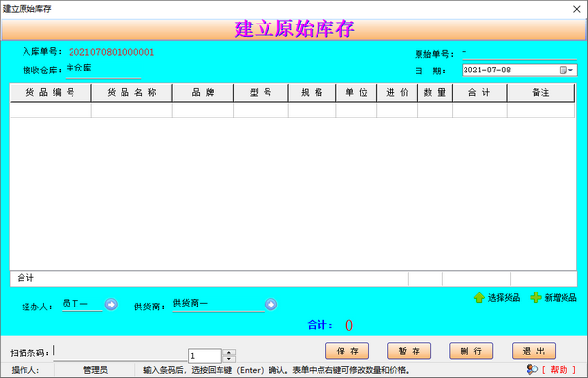588x378 pixels.
Task: Click the quantity input box showing 1
Action: coord(205,355)
